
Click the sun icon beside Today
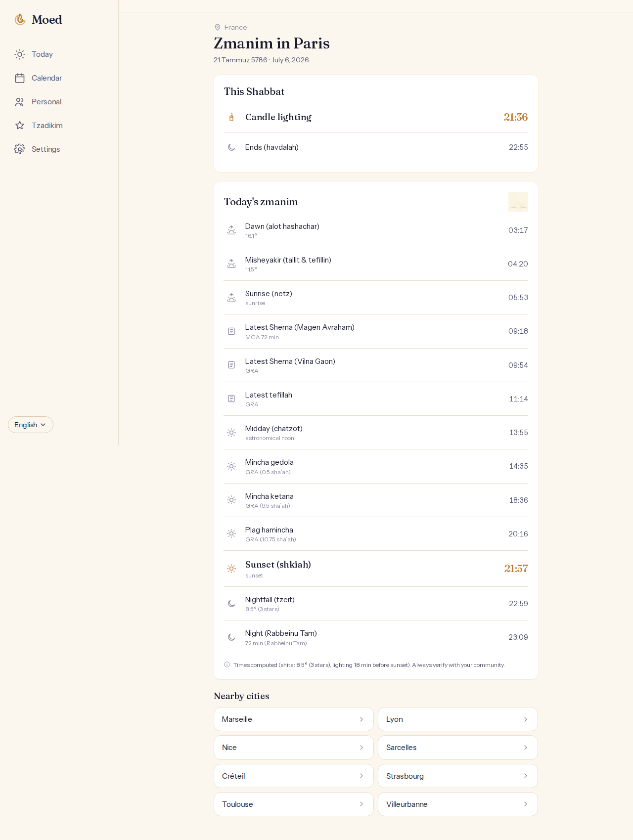tap(20, 54)
